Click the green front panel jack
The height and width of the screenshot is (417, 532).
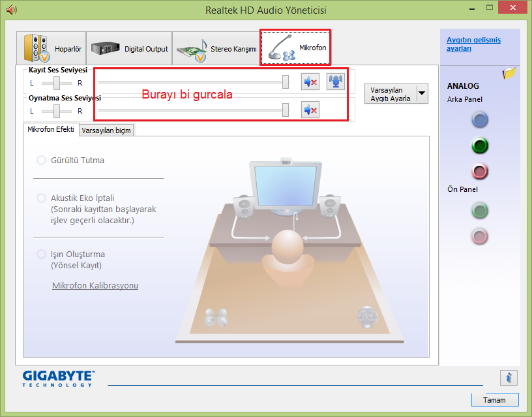click(480, 211)
